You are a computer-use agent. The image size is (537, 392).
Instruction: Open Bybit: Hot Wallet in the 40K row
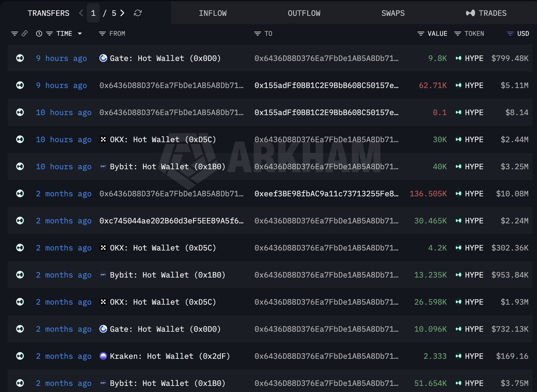[x=167, y=167]
